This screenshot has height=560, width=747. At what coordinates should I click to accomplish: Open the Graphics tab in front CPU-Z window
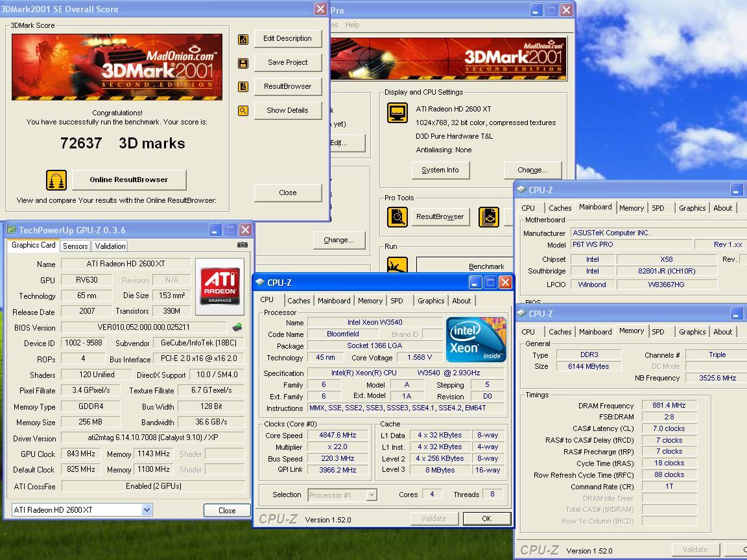tap(431, 301)
